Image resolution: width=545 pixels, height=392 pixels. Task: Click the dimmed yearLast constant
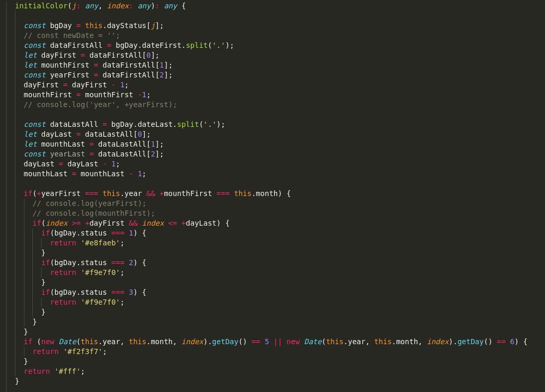click(x=68, y=154)
